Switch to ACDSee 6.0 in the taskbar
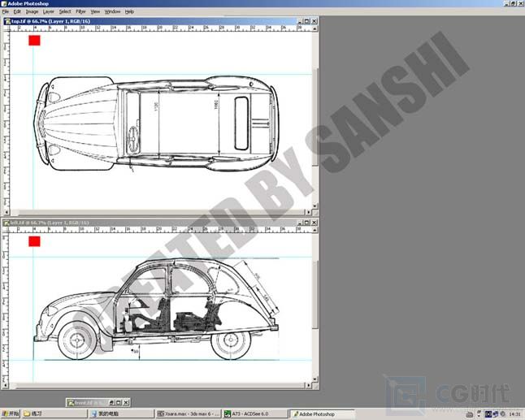The image size is (525, 420). 255,414
